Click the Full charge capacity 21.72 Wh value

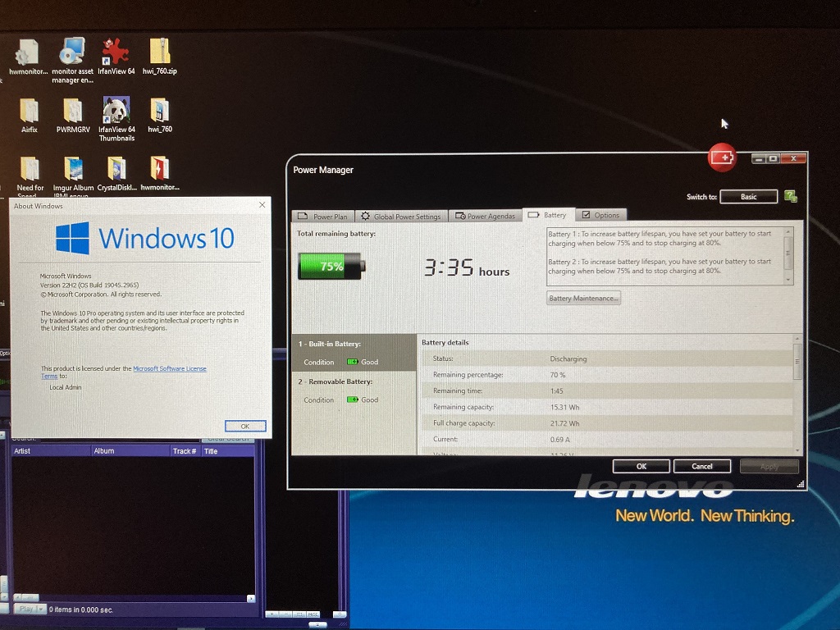pos(564,423)
